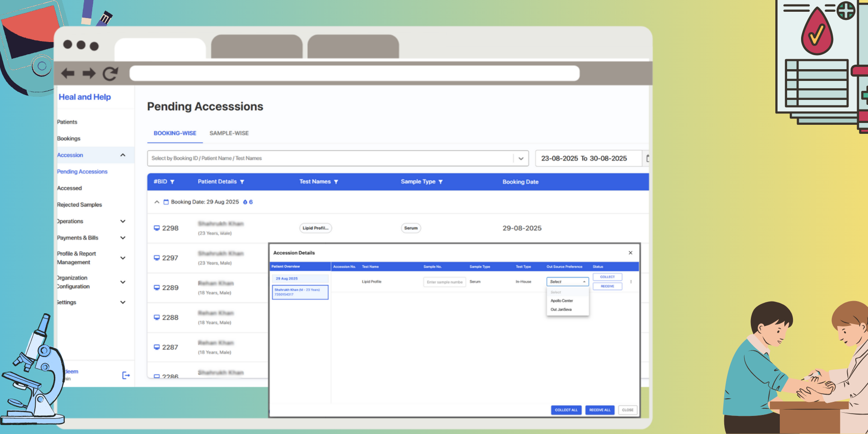Collapse the Booking Date 29 Aug 2025 group
This screenshot has width=868, height=434.
[157, 202]
